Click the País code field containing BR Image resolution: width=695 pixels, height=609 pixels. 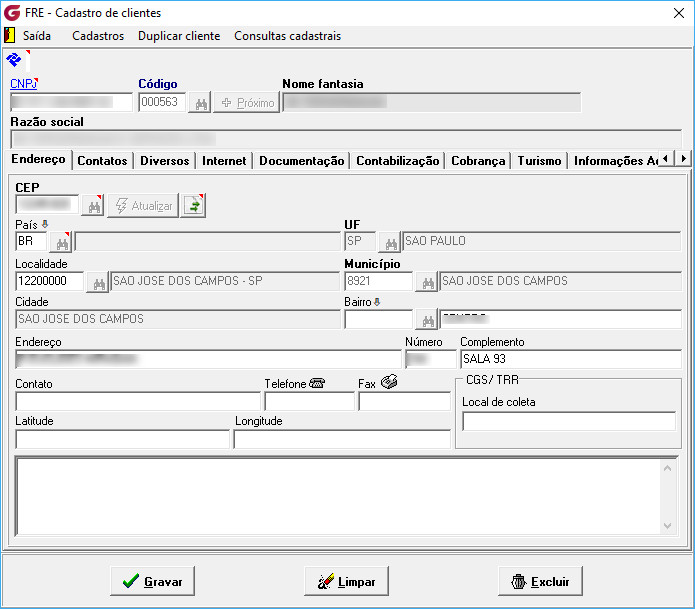[x=31, y=242]
